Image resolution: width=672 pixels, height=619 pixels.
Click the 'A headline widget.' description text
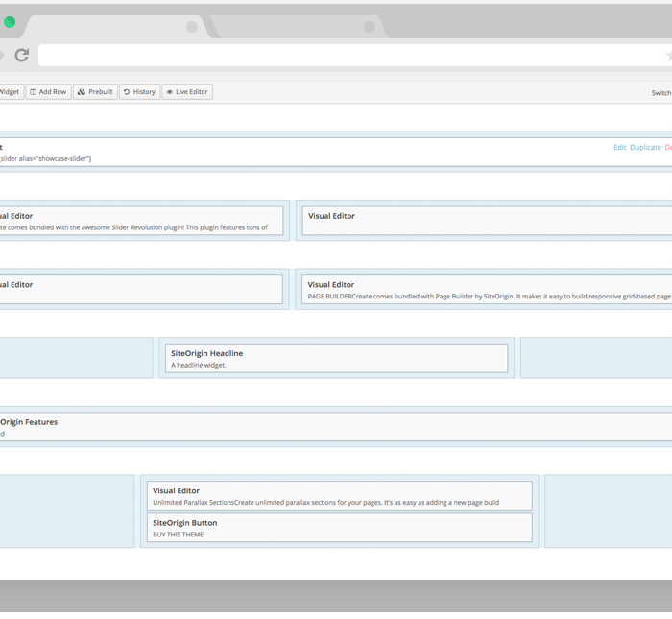(199, 366)
